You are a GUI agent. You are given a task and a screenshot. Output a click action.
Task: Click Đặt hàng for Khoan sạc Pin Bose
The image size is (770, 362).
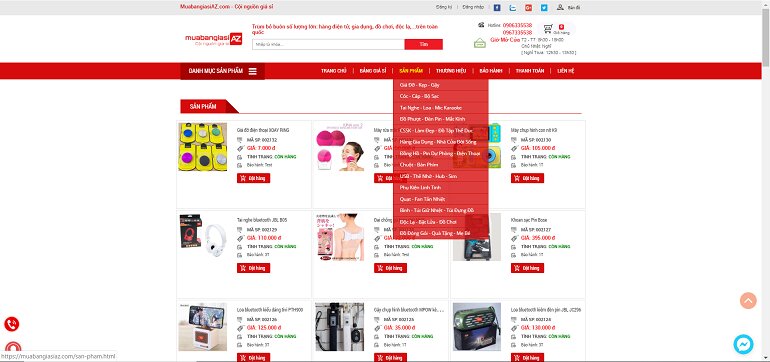pos(527,268)
